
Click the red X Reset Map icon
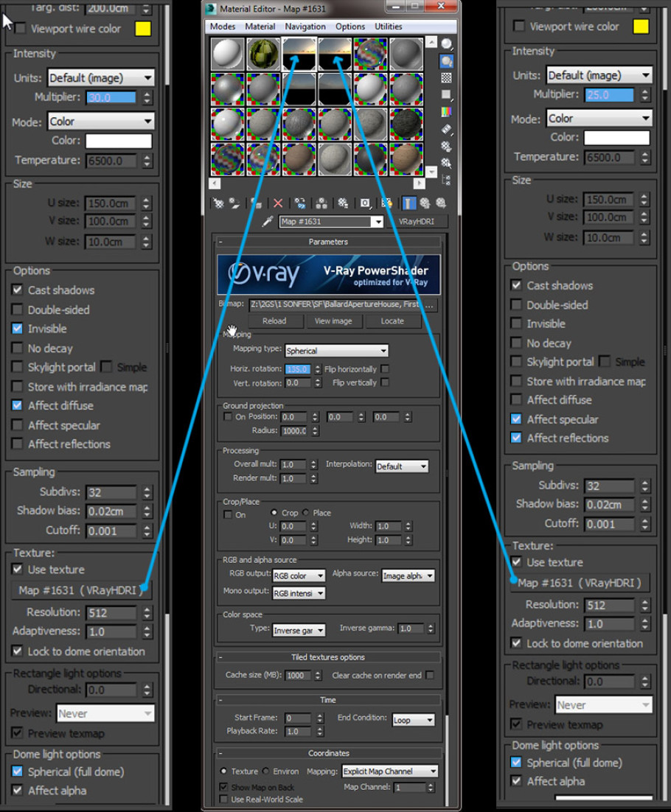tap(278, 203)
